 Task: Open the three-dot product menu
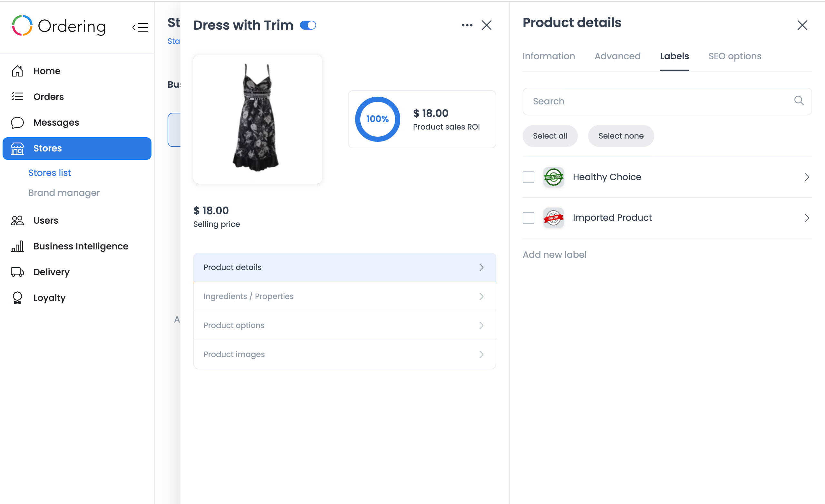point(467,25)
